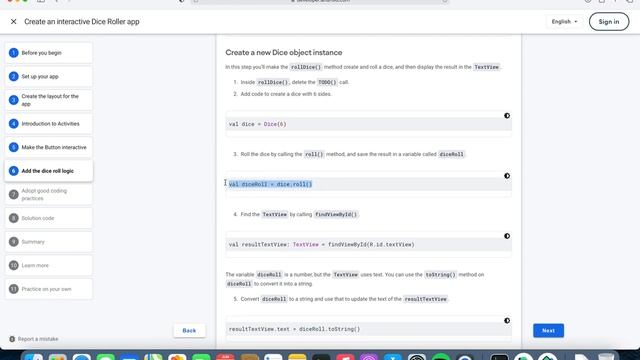640x360 pixels.
Task: Click the highlighted code val diceRoll = dice.roll()
Action: point(270,184)
